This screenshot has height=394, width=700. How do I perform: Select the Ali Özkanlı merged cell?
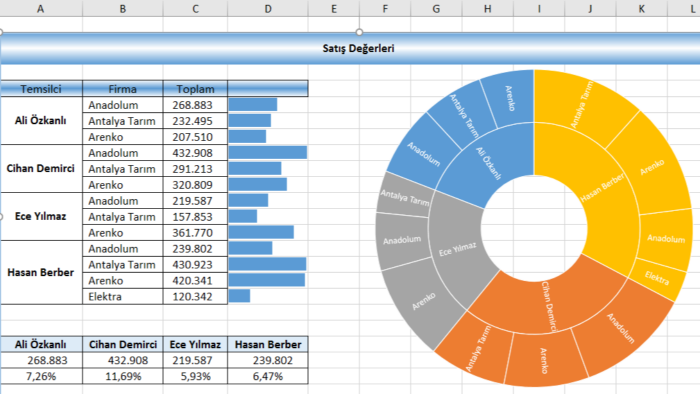41,120
